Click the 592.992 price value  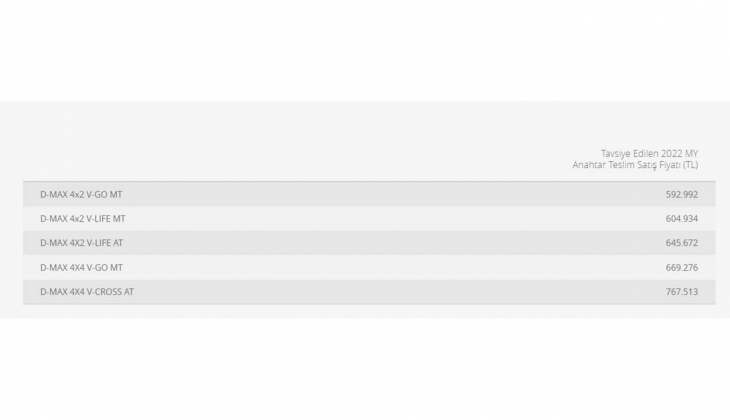[x=681, y=194]
